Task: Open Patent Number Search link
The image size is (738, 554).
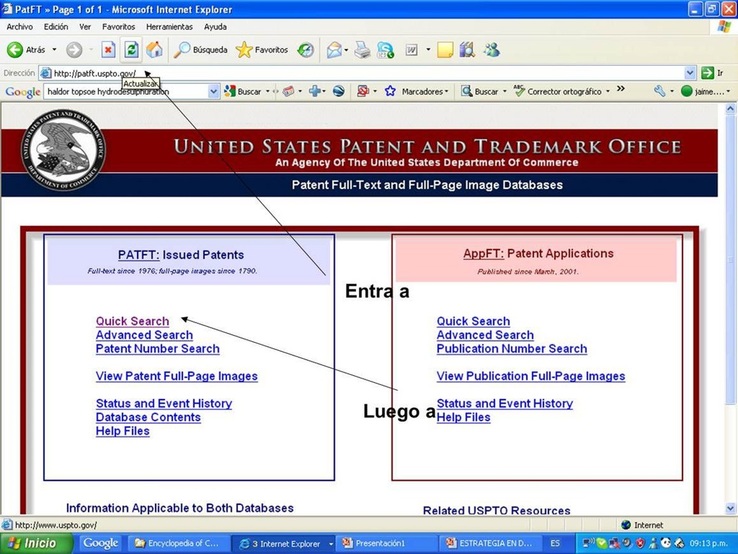Action: [158, 349]
